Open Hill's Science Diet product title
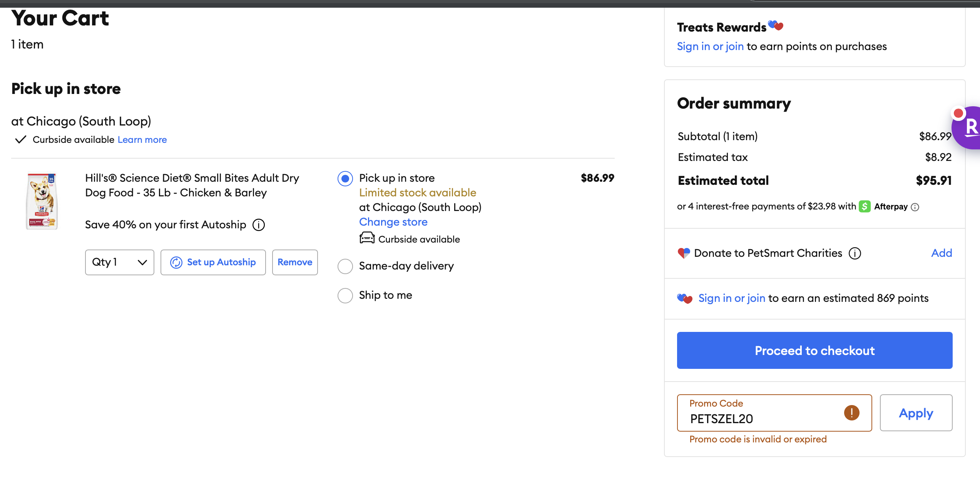This screenshot has width=980, height=499. [192, 185]
